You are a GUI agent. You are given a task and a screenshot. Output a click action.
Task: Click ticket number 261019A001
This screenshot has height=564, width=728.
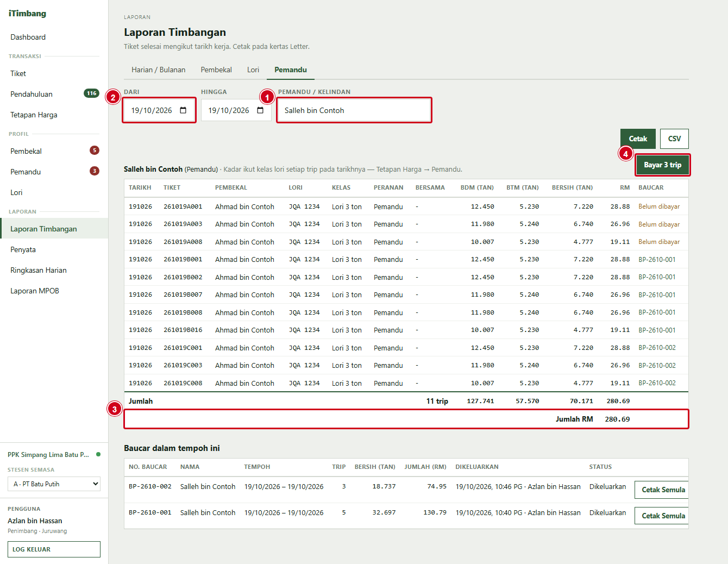[183, 206]
